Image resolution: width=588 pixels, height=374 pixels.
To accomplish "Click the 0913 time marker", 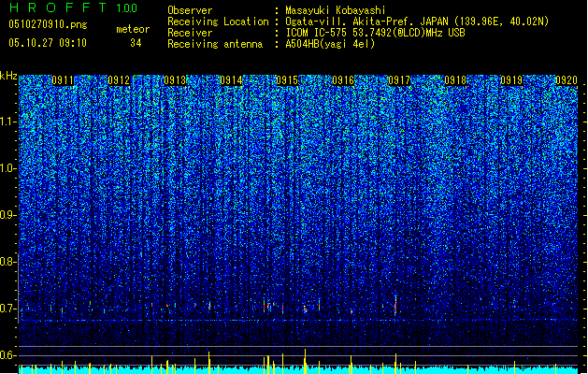I will click(x=175, y=80).
